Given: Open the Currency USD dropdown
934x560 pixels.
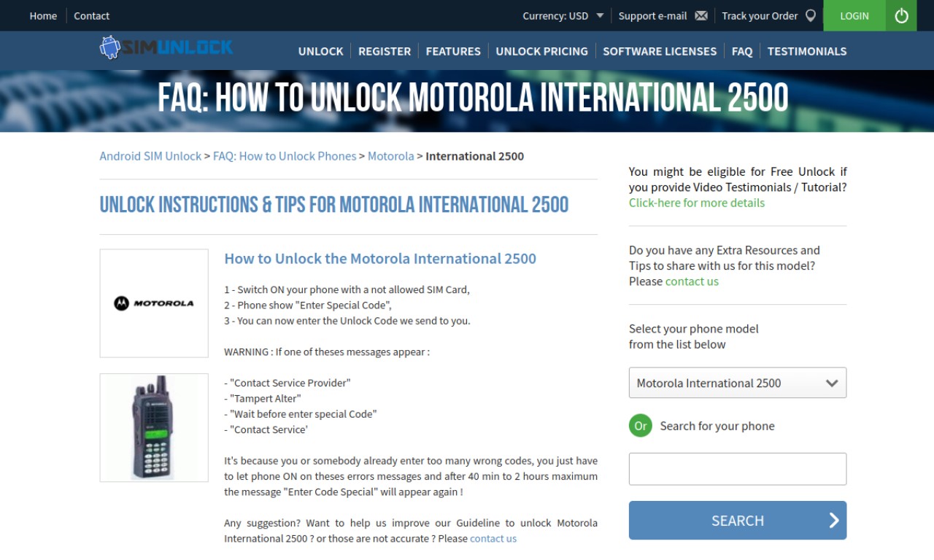Looking at the screenshot, I should pyautogui.click(x=563, y=15).
